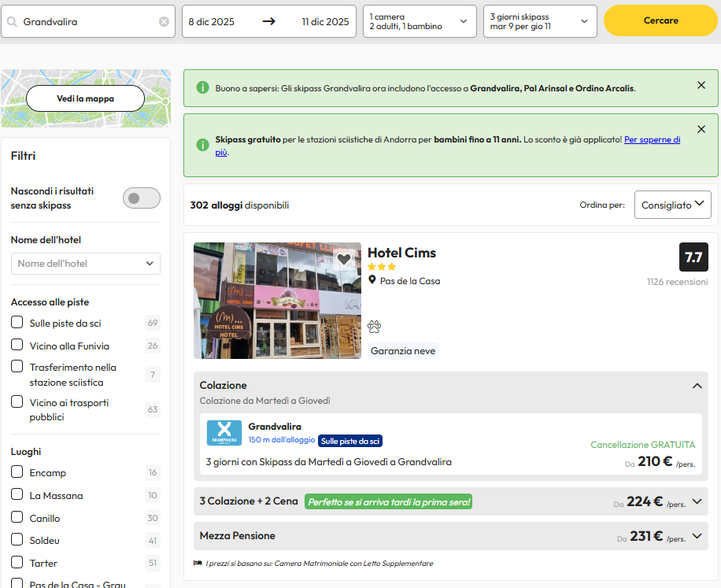Click the Sulle piste da sci badge
The height and width of the screenshot is (588, 721).
click(x=350, y=441)
